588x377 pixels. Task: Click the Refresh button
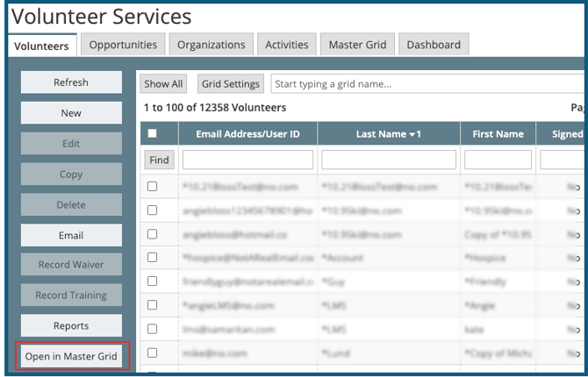(x=71, y=82)
